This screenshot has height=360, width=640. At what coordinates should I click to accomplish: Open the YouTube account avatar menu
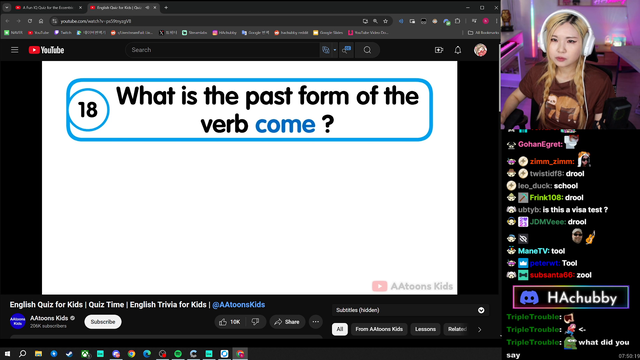click(480, 50)
